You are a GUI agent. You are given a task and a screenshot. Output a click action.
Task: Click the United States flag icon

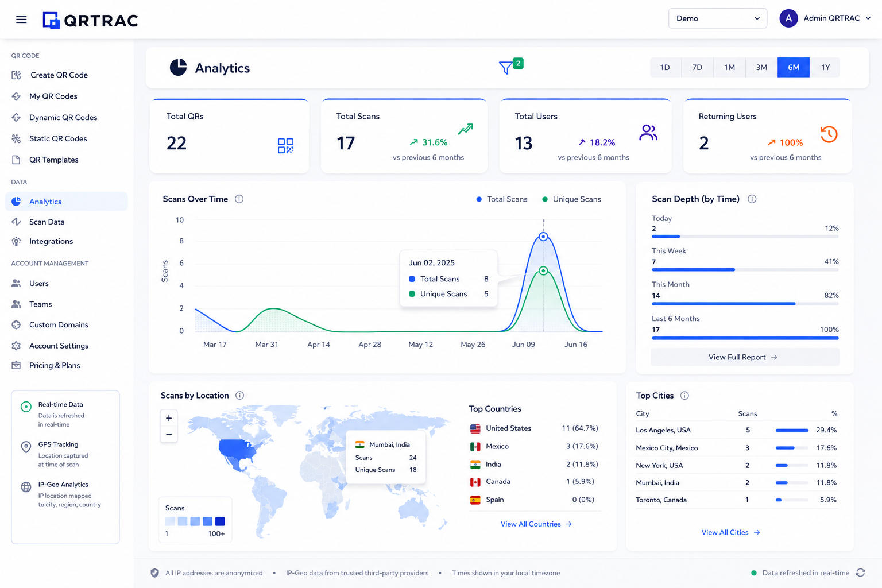(475, 428)
